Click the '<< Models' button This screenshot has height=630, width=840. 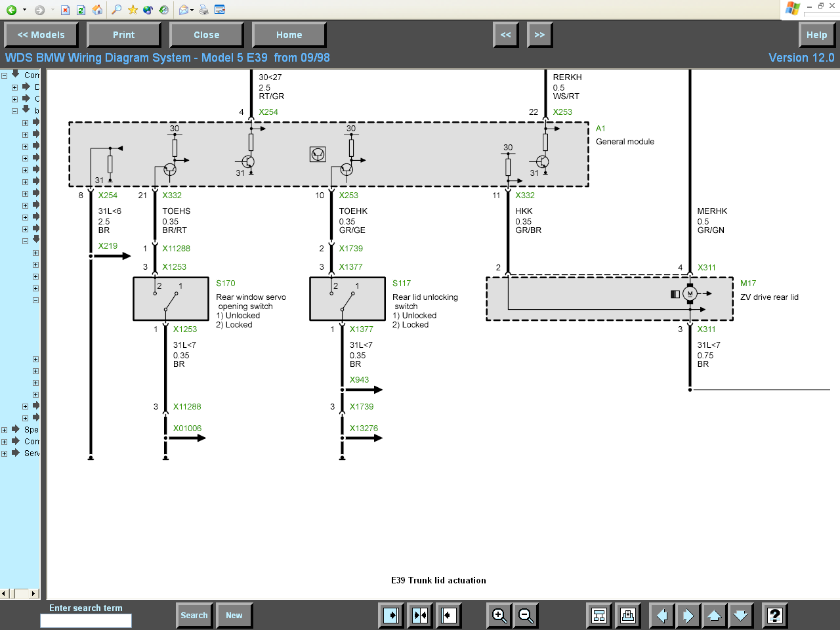[x=41, y=35]
